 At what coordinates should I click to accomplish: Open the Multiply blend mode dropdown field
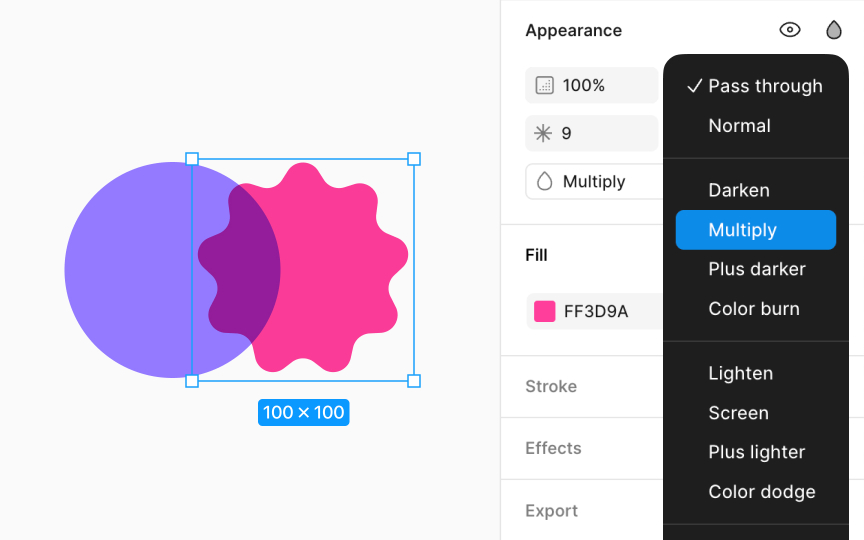tap(595, 181)
